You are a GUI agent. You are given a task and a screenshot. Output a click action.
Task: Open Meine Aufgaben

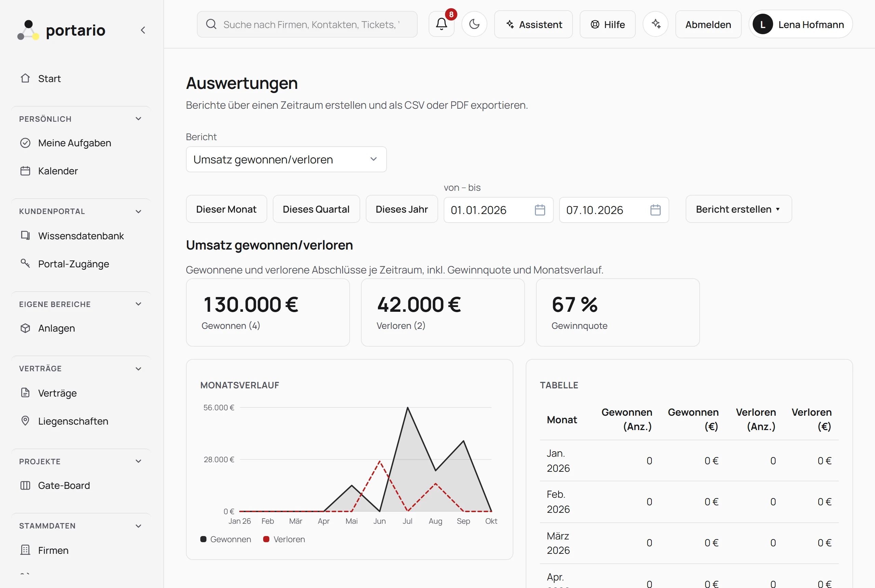coord(81,143)
